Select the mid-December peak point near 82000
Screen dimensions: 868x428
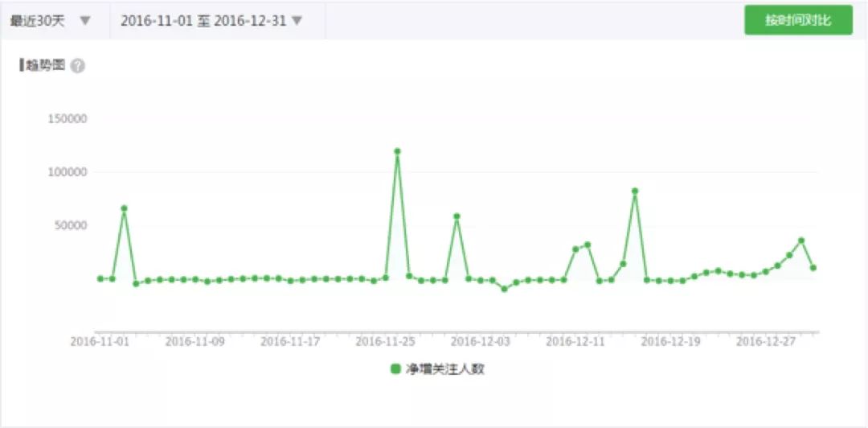(635, 191)
